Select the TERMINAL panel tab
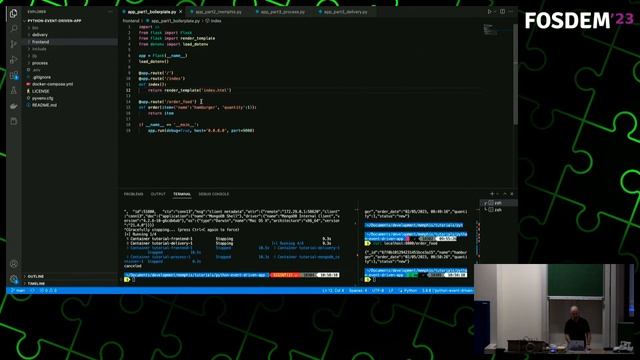The height and width of the screenshot is (360, 640). (182, 194)
